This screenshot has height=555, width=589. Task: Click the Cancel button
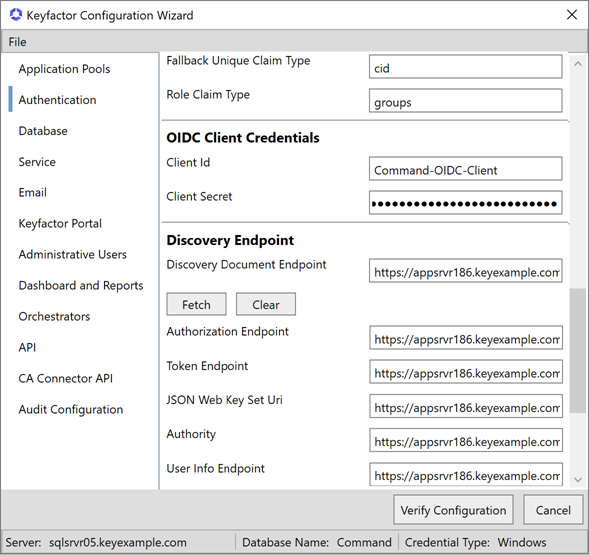pos(553,510)
